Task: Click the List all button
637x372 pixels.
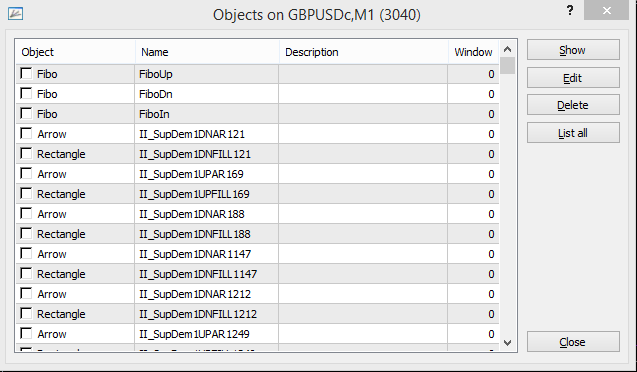Action: [573, 133]
